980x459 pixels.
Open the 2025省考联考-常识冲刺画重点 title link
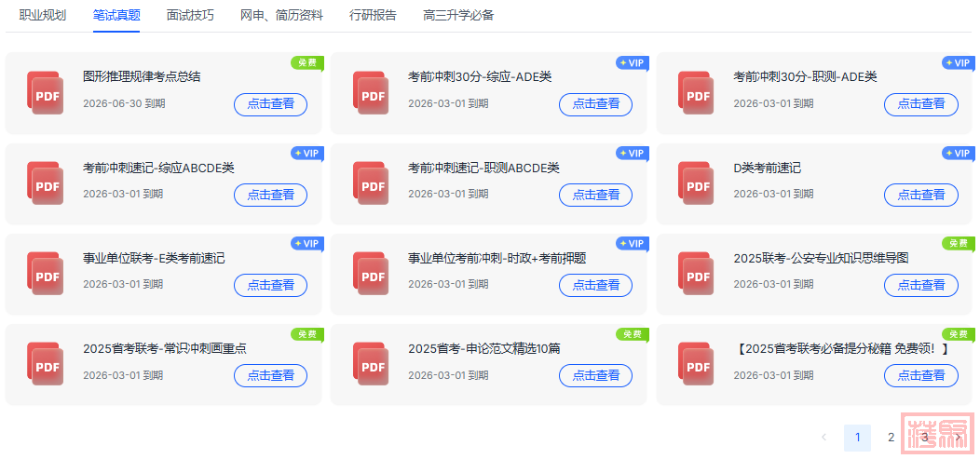pos(165,348)
